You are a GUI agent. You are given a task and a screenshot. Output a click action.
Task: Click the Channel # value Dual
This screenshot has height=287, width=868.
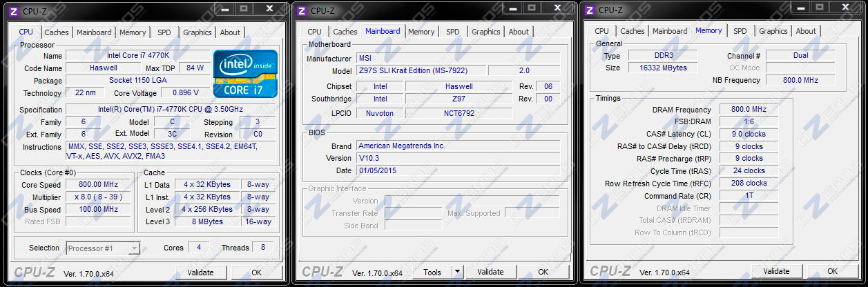[x=800, y=56]
